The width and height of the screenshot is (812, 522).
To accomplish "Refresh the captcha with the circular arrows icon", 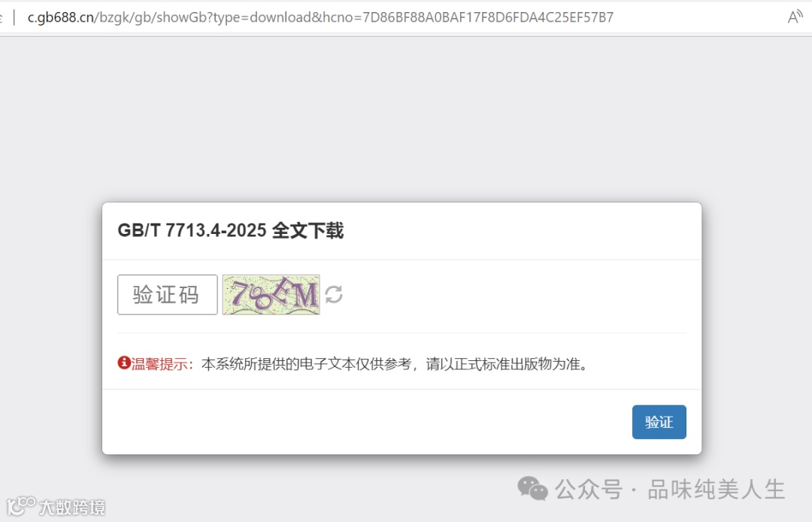I will point(334,295).
